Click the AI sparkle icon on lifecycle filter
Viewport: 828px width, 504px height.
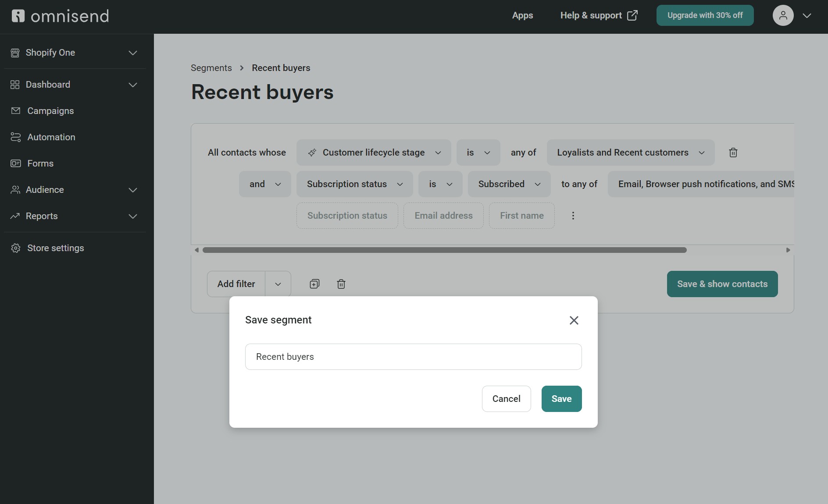(311, 153)
